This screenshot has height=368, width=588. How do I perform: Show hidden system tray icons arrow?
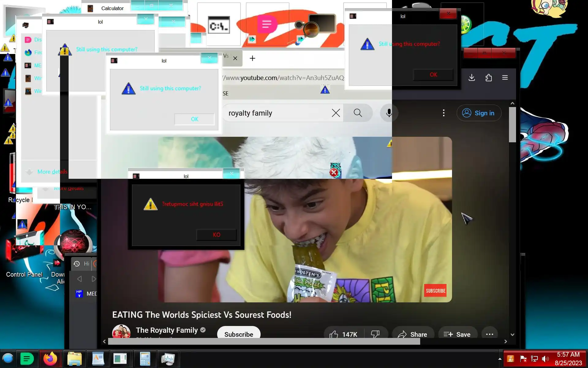point(500,358)
